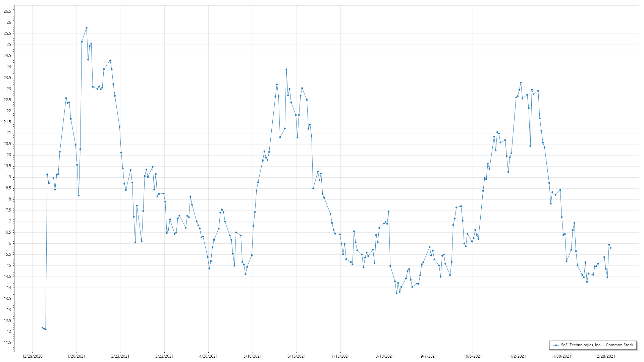Click the 1/26/2021 date axis label
Screen dimensions: 644x362
(x=76, y=356)
